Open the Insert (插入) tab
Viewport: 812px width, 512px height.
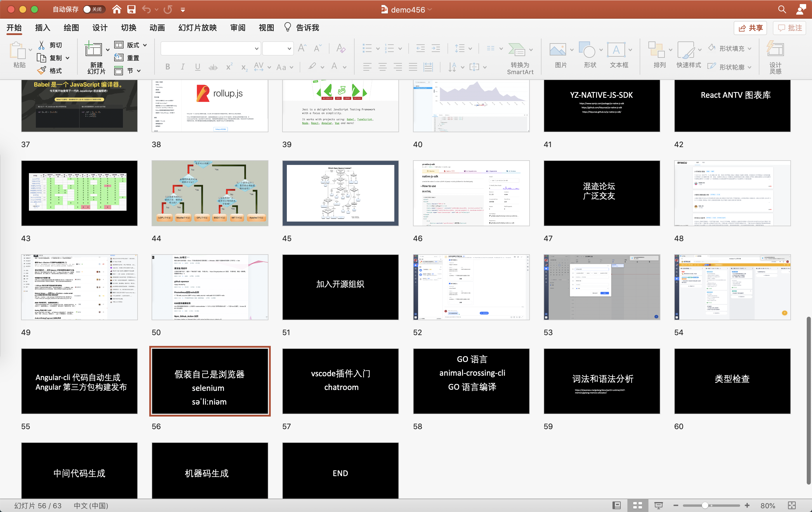tap(42, 28)
